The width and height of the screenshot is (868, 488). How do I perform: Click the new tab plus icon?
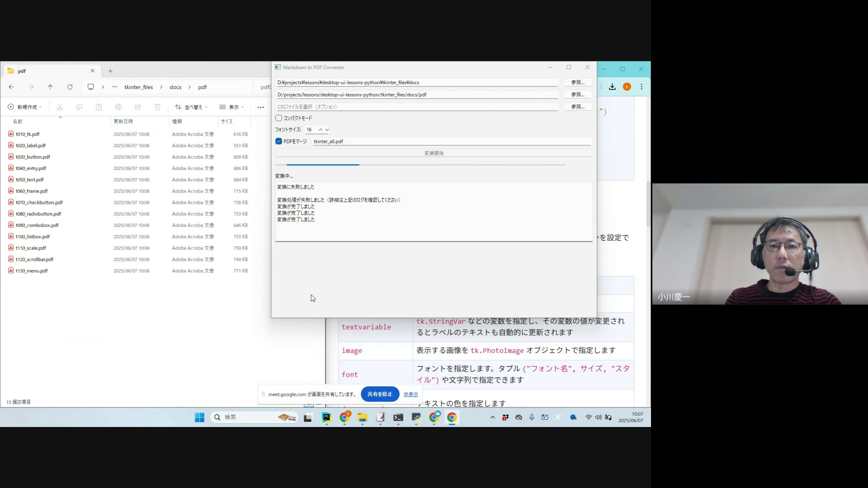click(110, 71)
